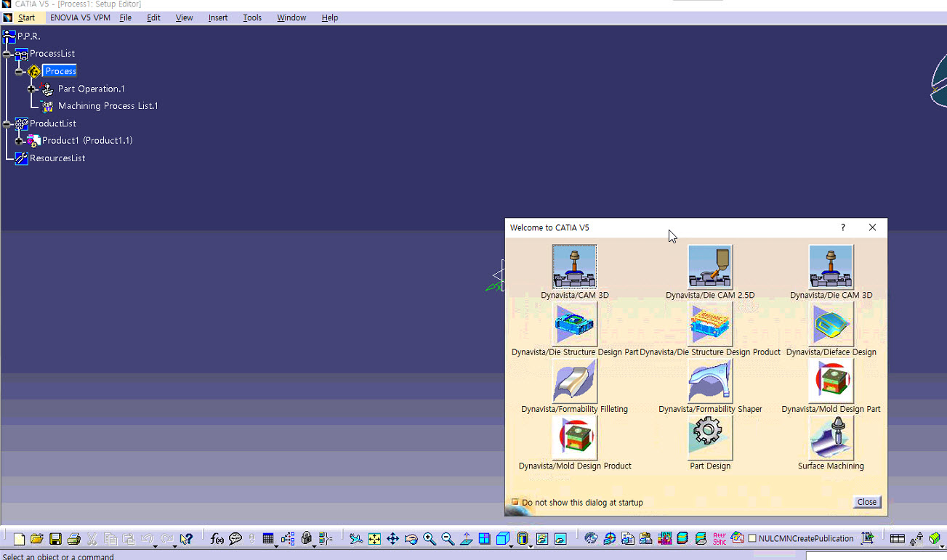Collapse the ProcessList tree node
The image size is (947, 560).
tap(7, 54)
